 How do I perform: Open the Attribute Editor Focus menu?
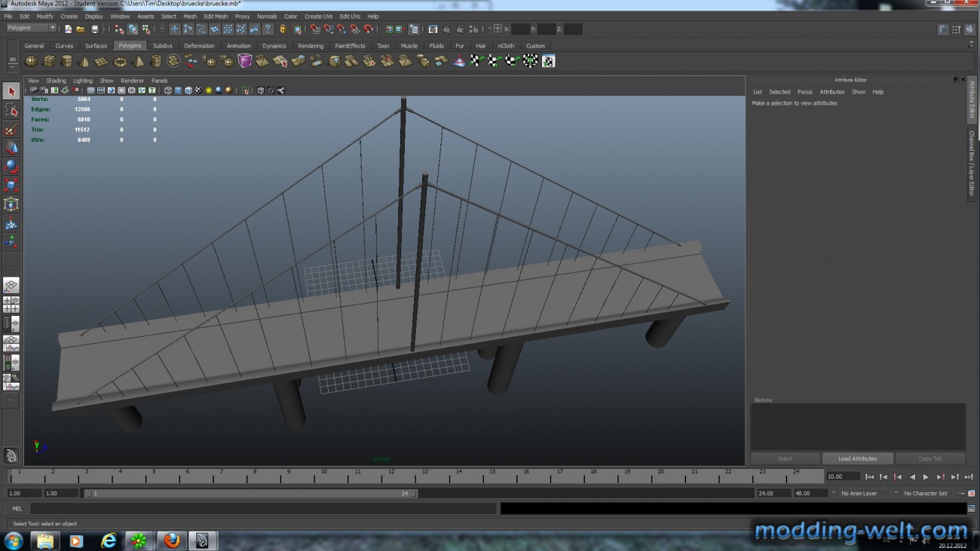pos(805,92)
